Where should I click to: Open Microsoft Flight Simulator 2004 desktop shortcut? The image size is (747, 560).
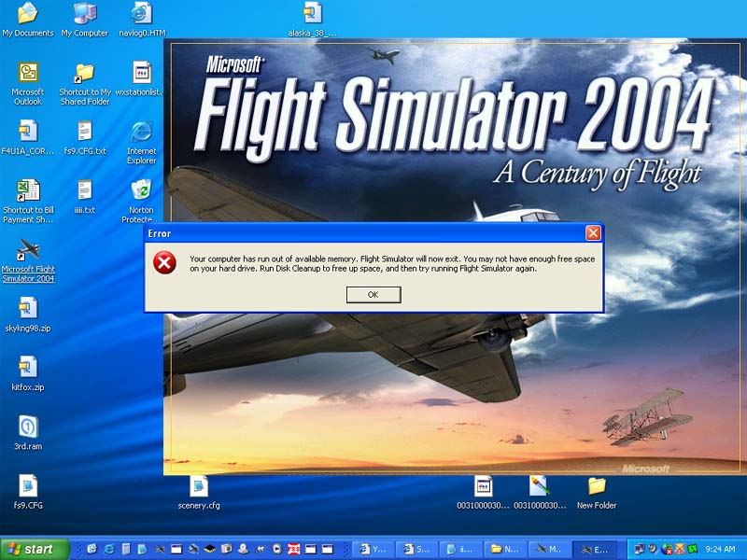(28, 252)
